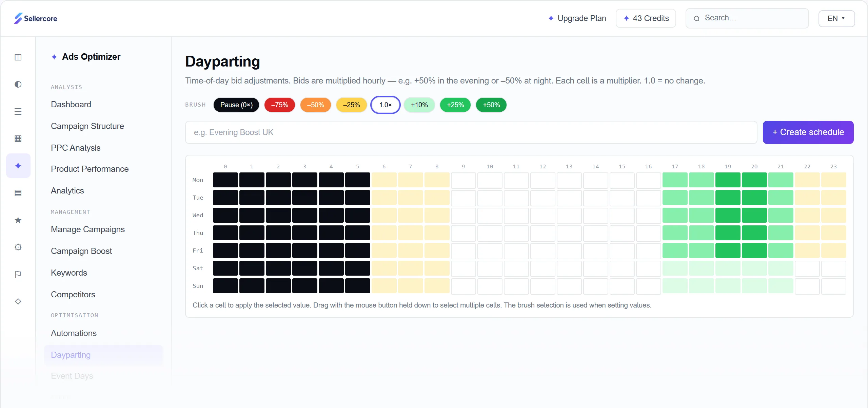Choose the –50% brush
The image size is (868, 408).
tap(316, 105)
